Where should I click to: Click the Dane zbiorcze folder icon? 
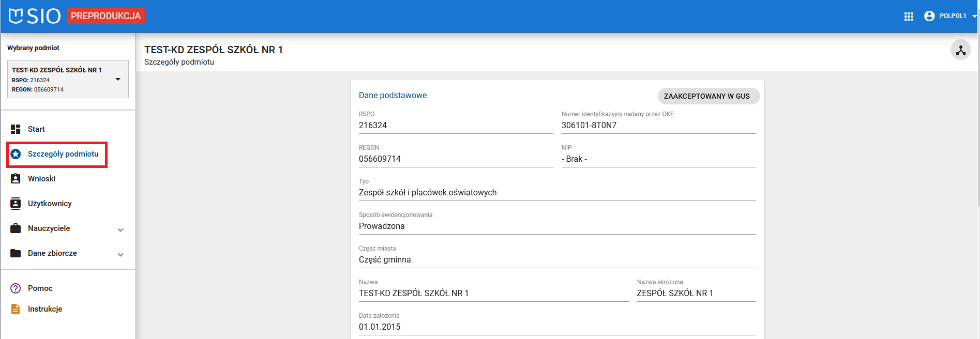click(16, 253)
